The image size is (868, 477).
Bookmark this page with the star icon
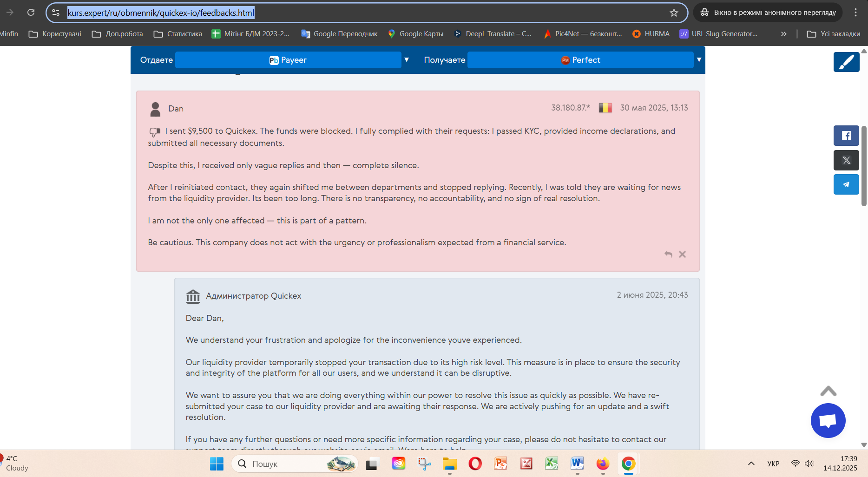(x=674, y=13)
